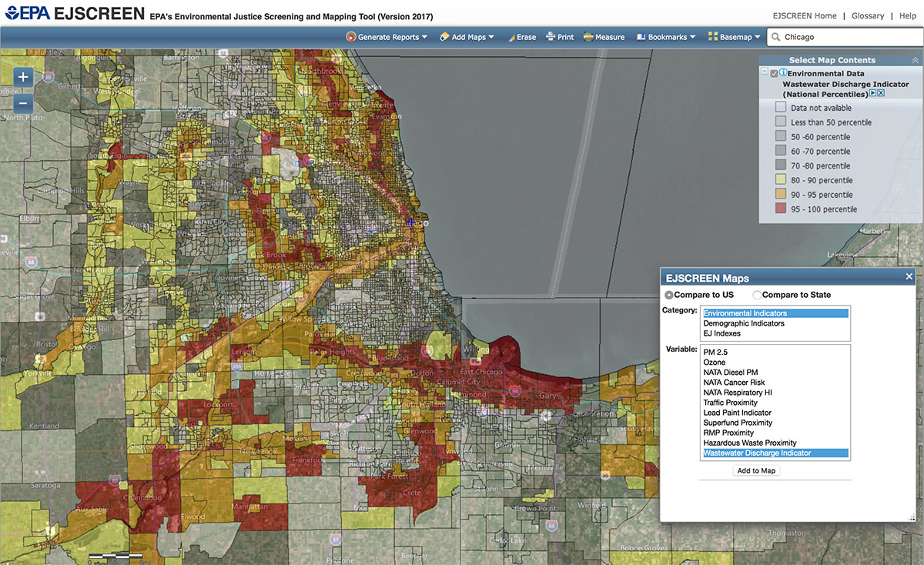Click the 50 -60 percentile gray swatch
The width and height of the screenshot is (924, 565).
pyautogui.click(x=781, y=136)
